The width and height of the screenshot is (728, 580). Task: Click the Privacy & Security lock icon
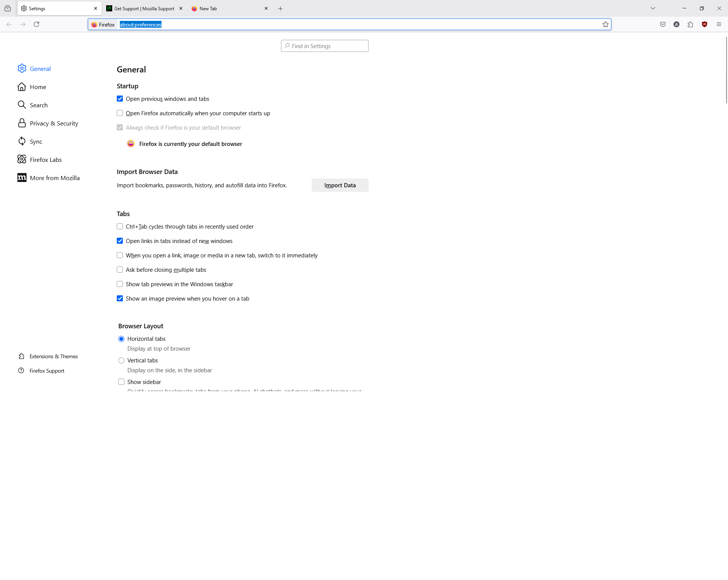tap(22, 123)
